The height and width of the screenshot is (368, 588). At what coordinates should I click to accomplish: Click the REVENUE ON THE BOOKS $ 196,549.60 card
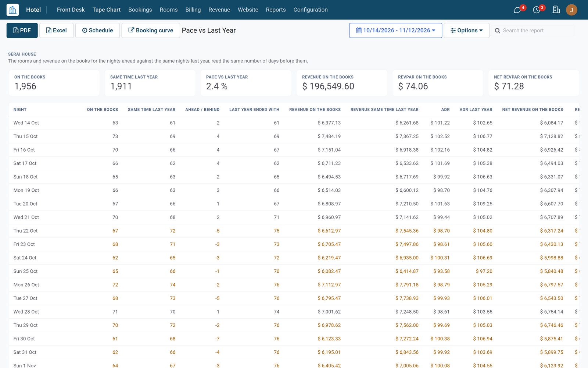342,83
